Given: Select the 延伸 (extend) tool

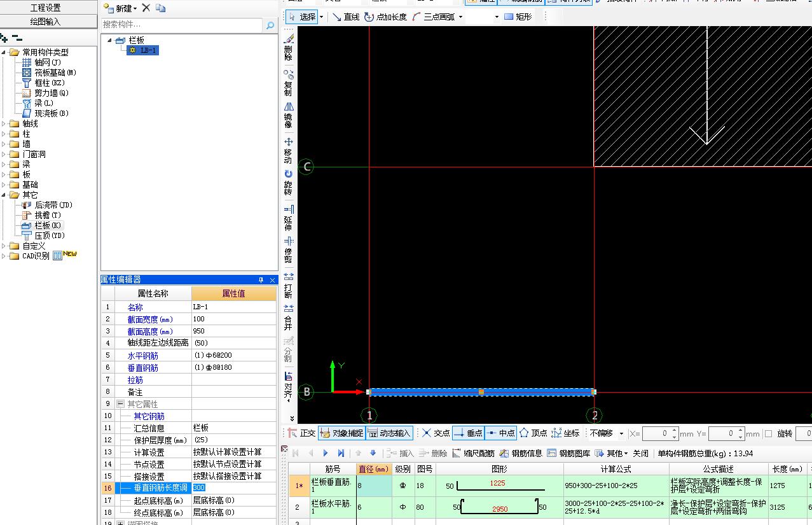Looking at the screenshot, I should (288, 218).
